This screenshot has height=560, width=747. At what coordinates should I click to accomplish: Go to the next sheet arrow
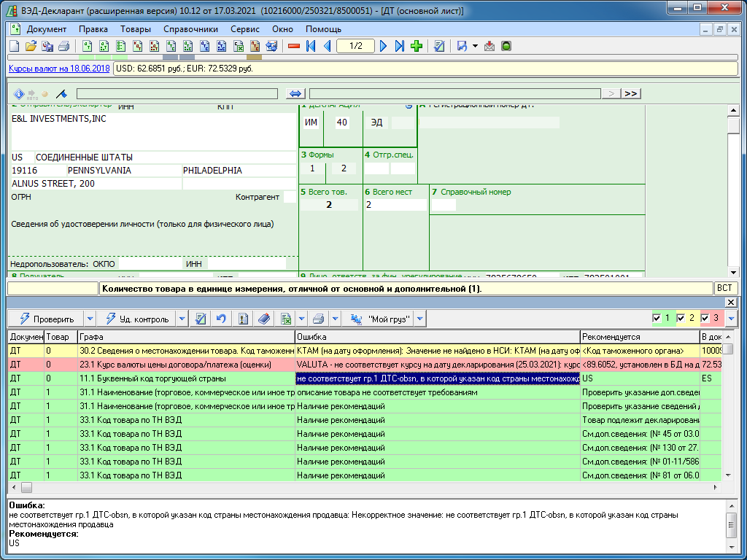[x=384, y=47]
